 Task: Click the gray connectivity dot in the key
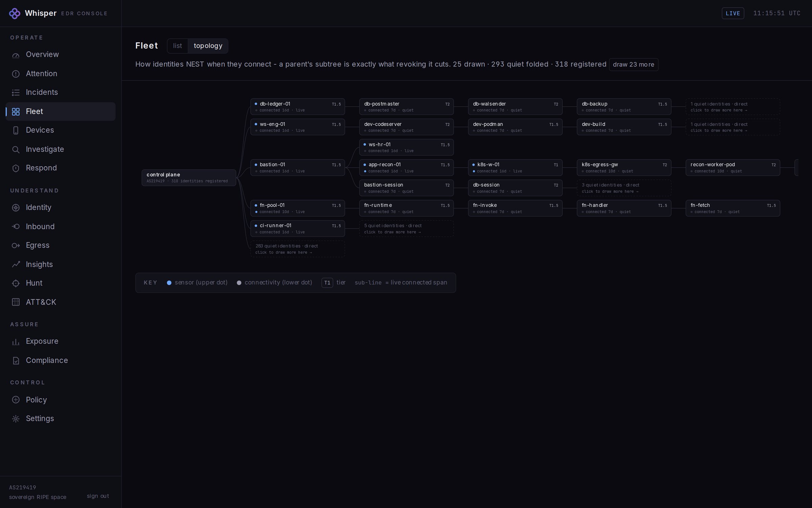(x=239, y=283)
